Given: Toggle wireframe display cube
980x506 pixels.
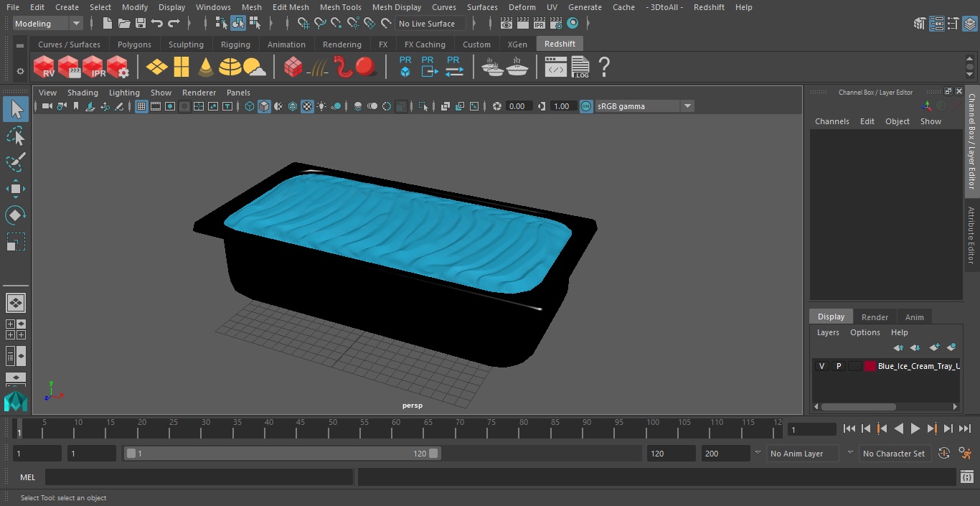Looking at the screenshot, I should (x=250, y=106).
